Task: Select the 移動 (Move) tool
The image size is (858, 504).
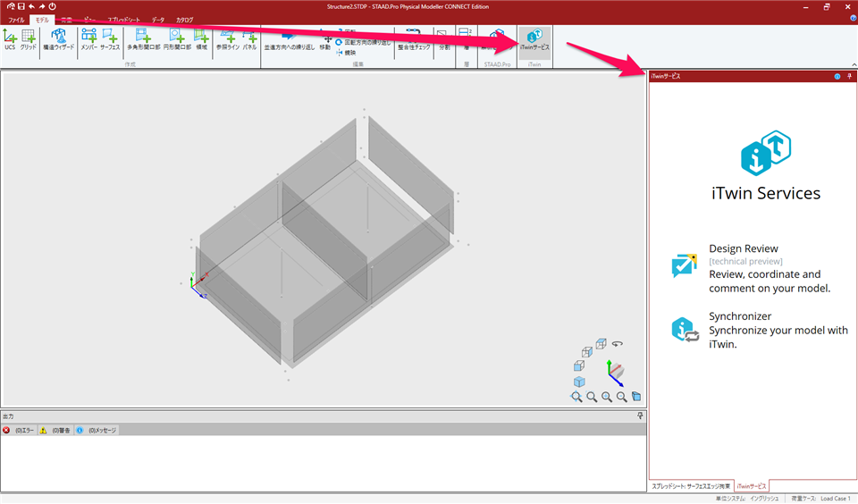Action: pos(325,43)
